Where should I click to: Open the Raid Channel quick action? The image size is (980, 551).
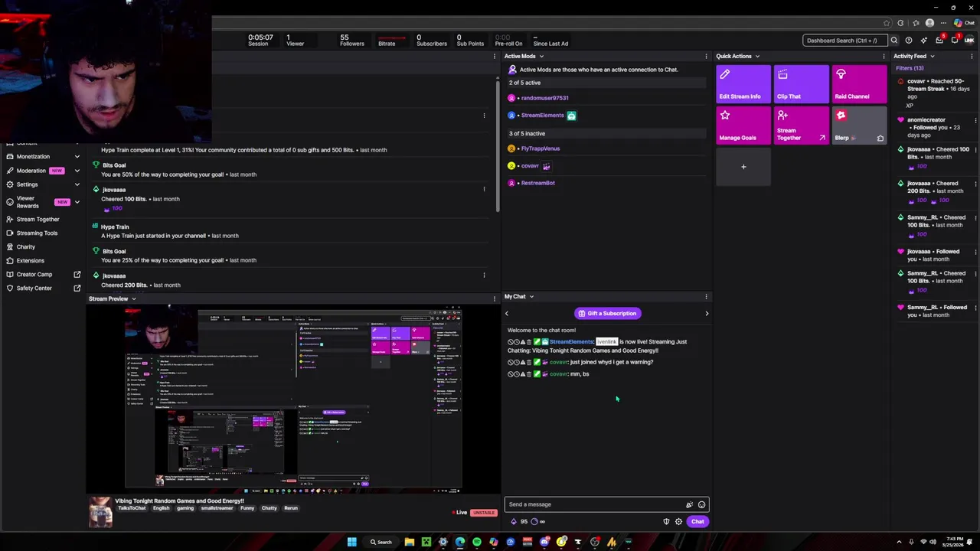(859, 84)
